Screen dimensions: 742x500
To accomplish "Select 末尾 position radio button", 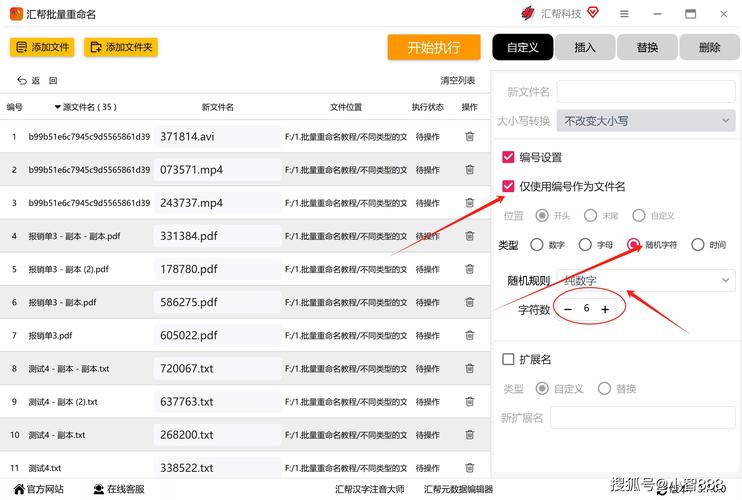I will point(590,216).
